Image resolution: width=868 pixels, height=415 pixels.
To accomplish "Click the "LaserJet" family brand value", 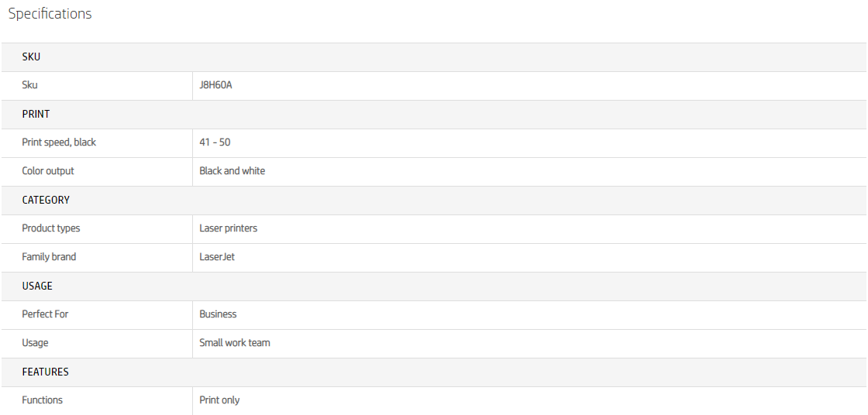I will click(217, 257).
